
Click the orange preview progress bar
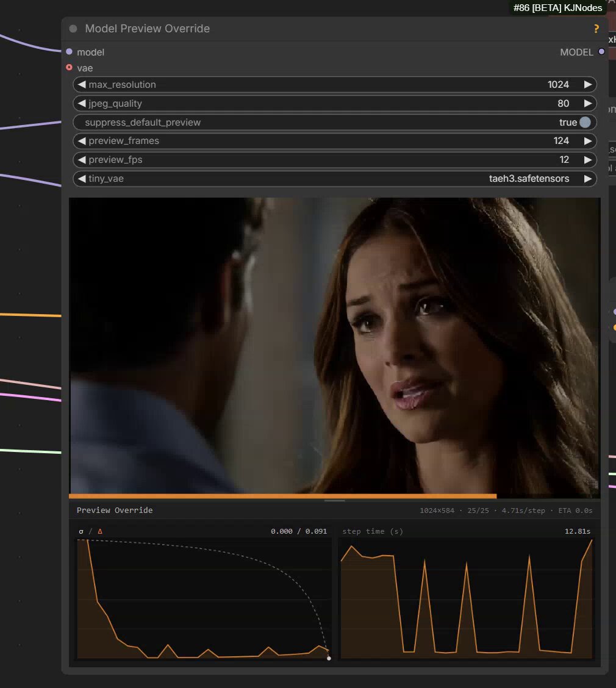[282, 496]
